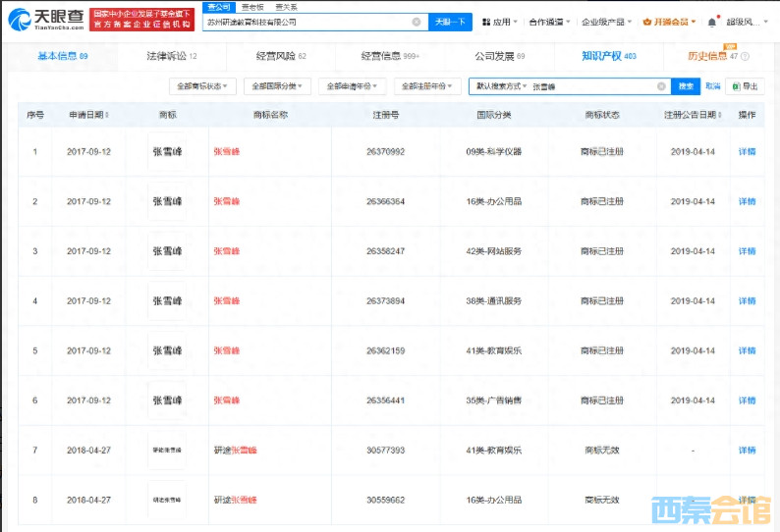Click the 应用 grid icon
The width and height of the screenshot is (780, 532).
click(486, 22)
